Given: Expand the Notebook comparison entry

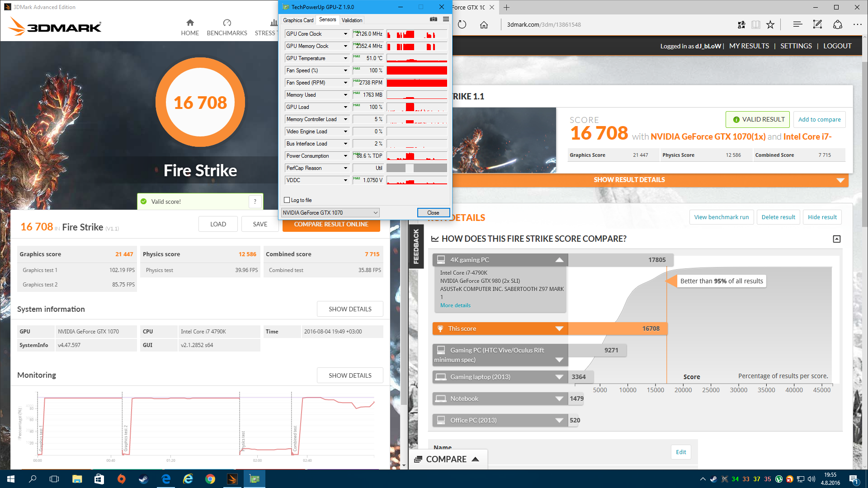Looking at the screenshot, I should (x=559, y=399).
